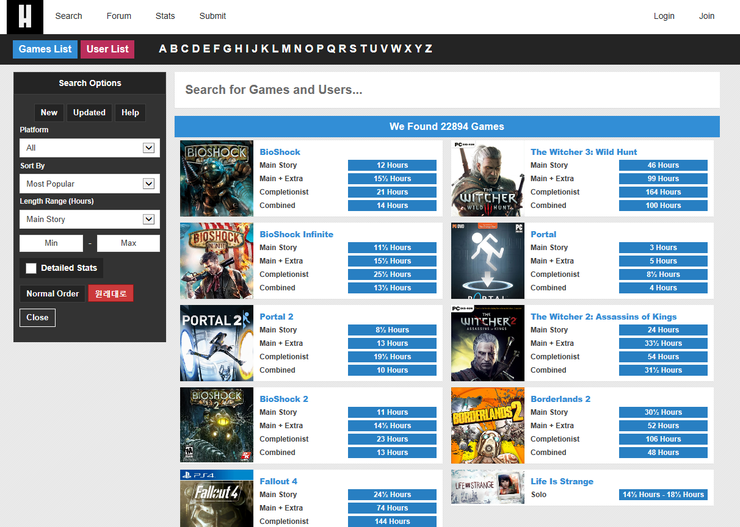The height and width of the screenshot is (527, 740).
Task: Click Portal 2 Combined 10 Hours bar
Action: tap(392, 370)
